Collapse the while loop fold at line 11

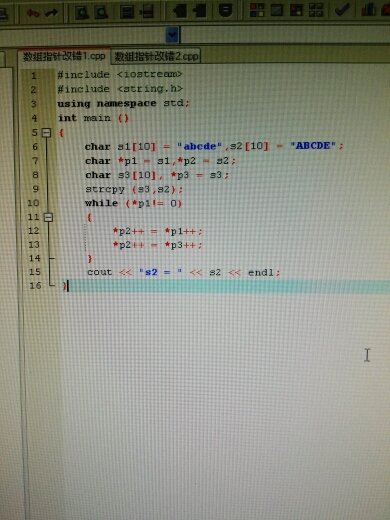click(48, 217)
